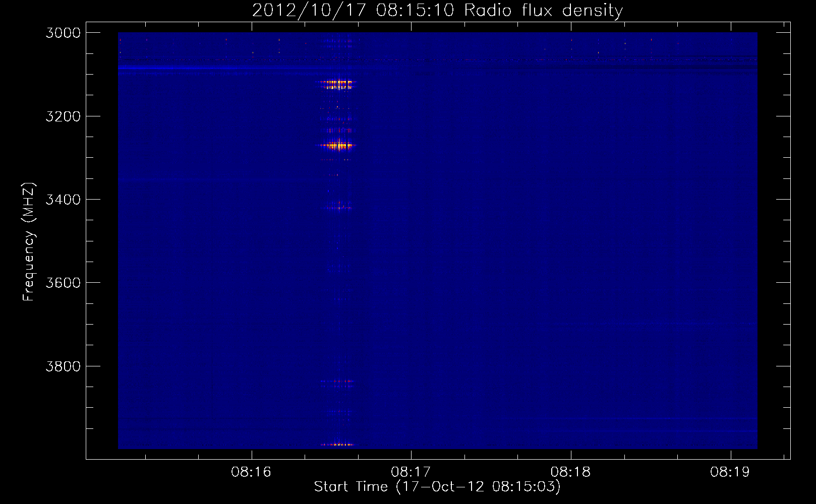The height and width of the screenshot is (504, 816).
Task: Select the 3000 frequency axis label
Action: (63, 33)
